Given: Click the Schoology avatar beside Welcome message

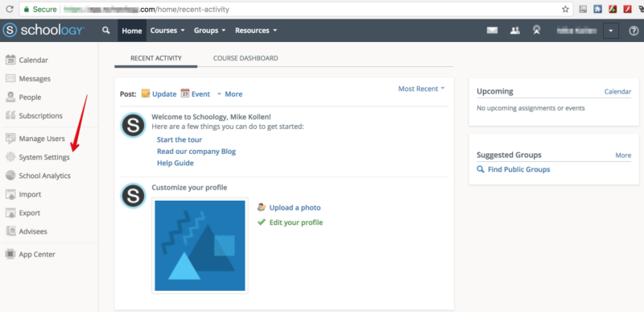Looking at the screenshot, I should (133, 125).
